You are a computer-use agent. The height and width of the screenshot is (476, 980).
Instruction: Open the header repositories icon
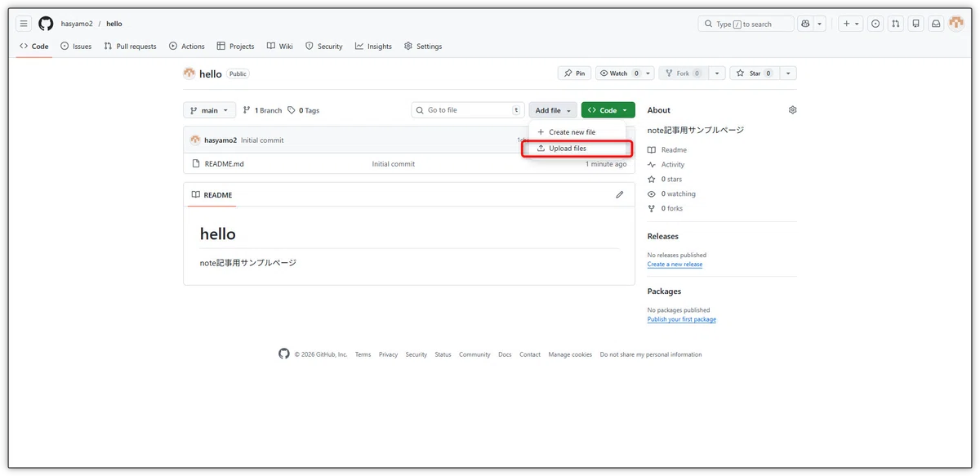pyautogui.click(x=916, y=24)
